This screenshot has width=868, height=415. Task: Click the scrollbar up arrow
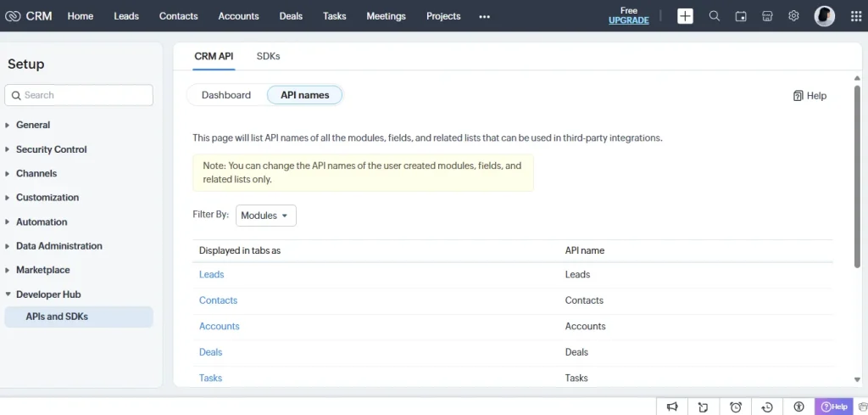858,78
